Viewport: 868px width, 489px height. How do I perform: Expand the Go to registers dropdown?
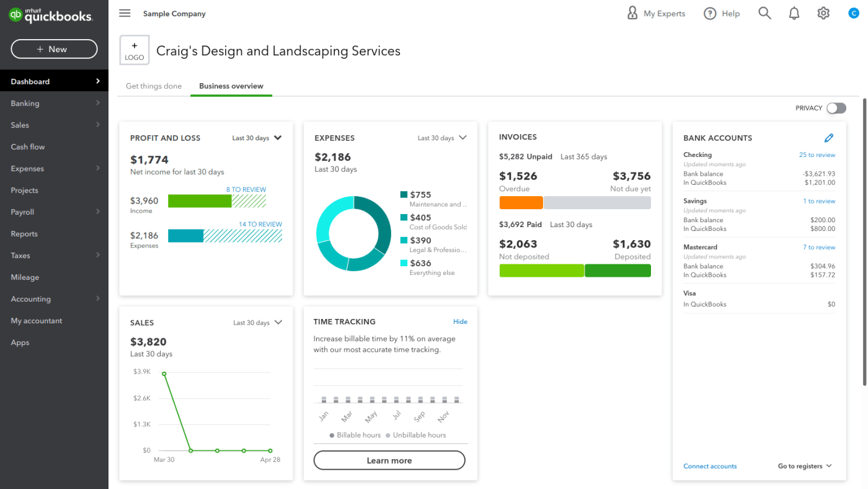(804, 465)
